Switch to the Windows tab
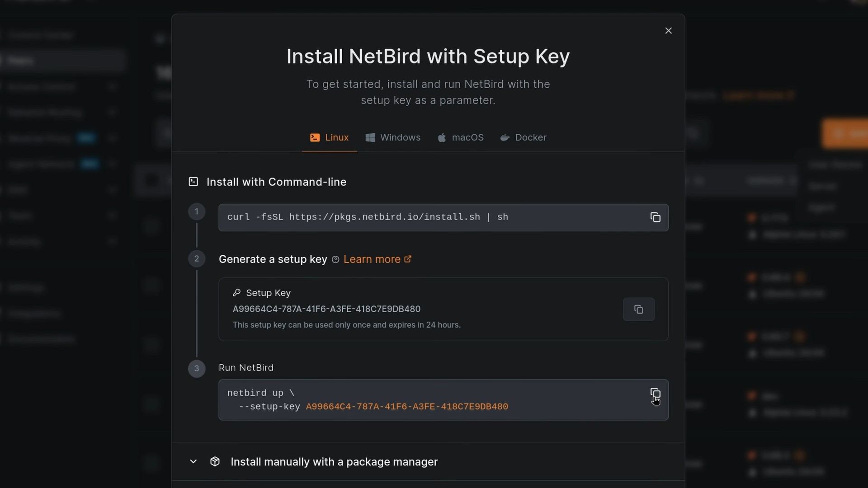Image resolution: width=868 pixels, height=488 pixels. [393, 137]
